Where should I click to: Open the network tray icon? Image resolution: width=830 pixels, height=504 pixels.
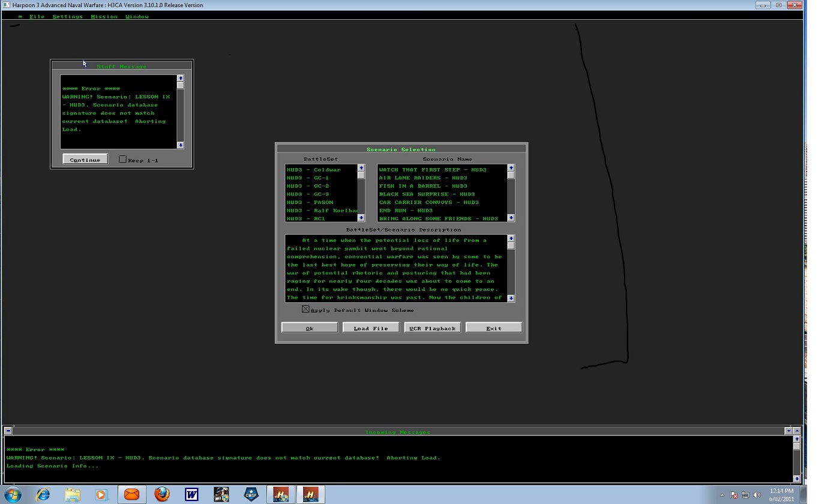pos(745,495)
